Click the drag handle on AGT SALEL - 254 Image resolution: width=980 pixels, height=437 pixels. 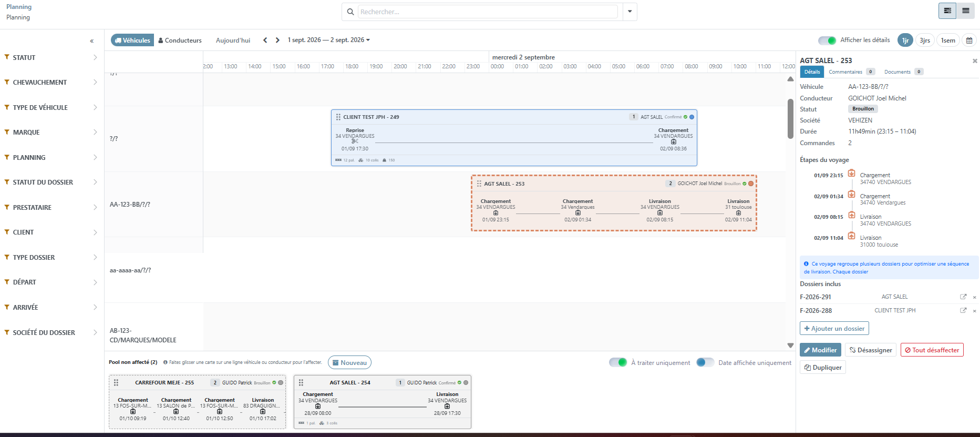pyautogui.click(x=301, y=383)
